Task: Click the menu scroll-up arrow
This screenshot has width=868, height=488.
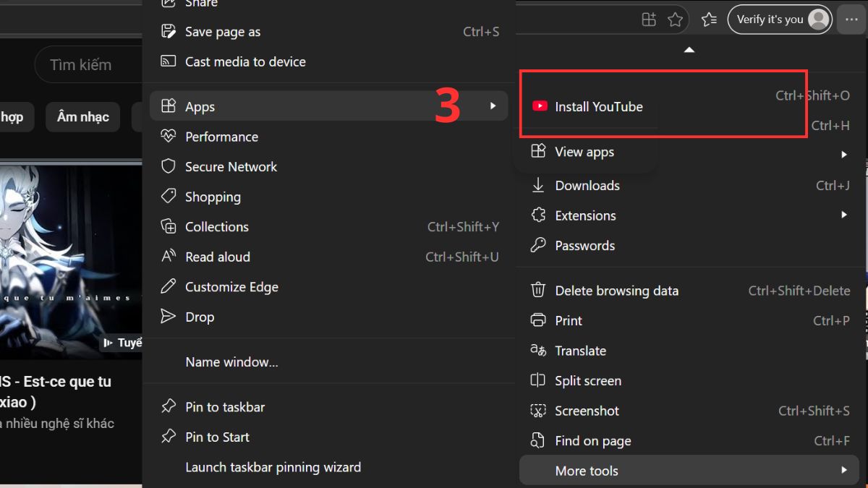Action: click(x=689, y=50)
